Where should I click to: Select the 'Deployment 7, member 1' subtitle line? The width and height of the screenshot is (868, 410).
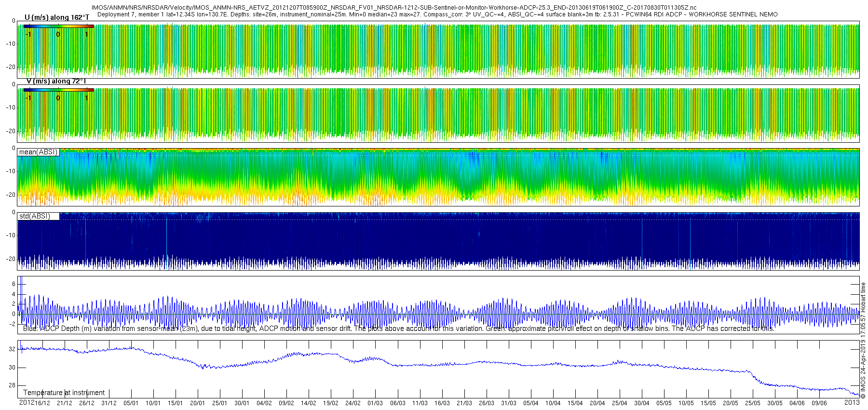[x=437, y=14]
